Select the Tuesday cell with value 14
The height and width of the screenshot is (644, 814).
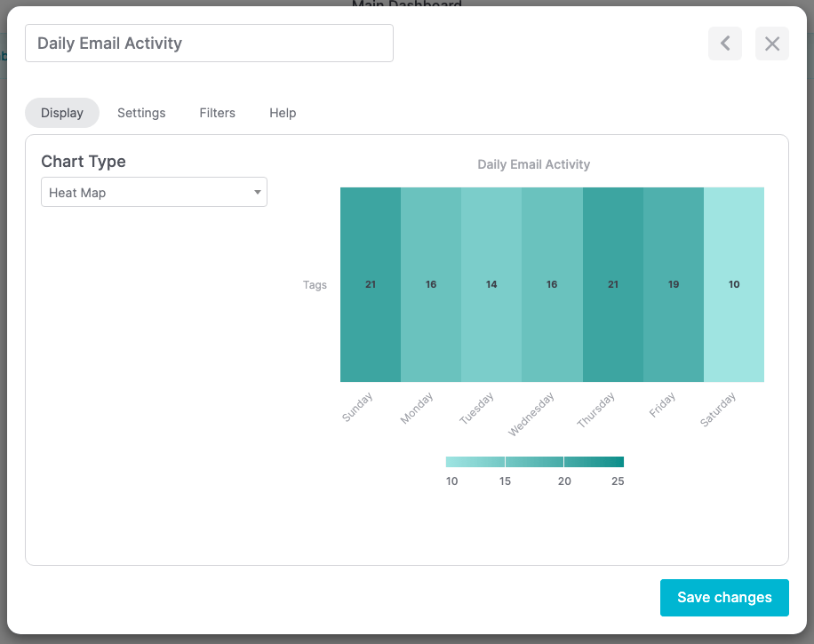pyautogui.click(x=491, y=284)
